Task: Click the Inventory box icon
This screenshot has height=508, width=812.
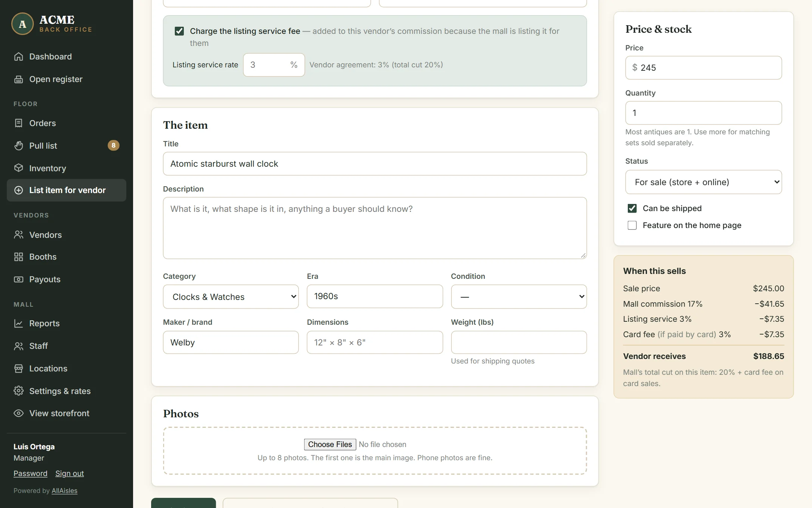Action: 18,168
